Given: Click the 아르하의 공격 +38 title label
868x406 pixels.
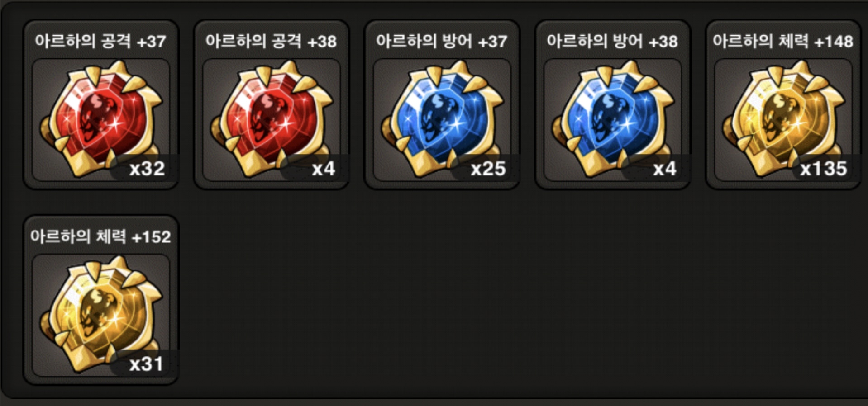Looking at the screenshot, I should pyautogui.click(x=271, y=42).
